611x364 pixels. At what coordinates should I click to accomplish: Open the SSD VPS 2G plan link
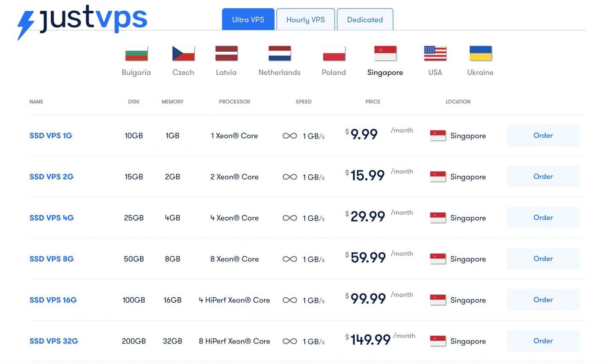[51, 177]
